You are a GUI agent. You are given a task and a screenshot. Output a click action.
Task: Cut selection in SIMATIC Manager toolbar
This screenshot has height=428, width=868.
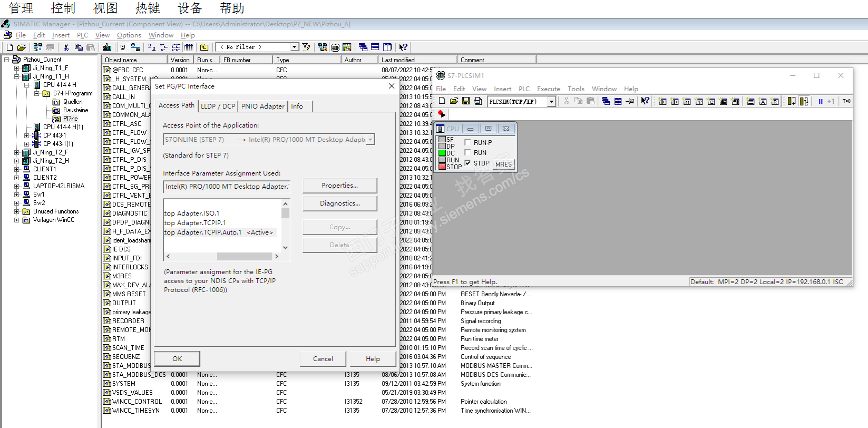click(x=66, y=47)
